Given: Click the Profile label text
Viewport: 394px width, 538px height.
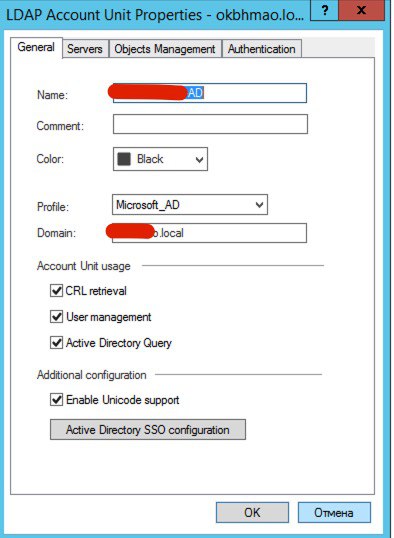Looking at the screenshot, I should click(x=53, y=207).
